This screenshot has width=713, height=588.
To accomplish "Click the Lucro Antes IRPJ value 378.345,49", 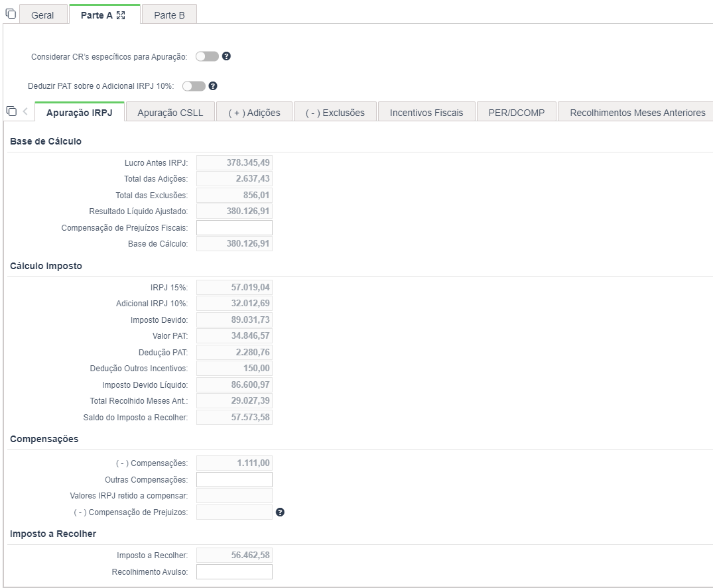I will click(x=234, y=162).
